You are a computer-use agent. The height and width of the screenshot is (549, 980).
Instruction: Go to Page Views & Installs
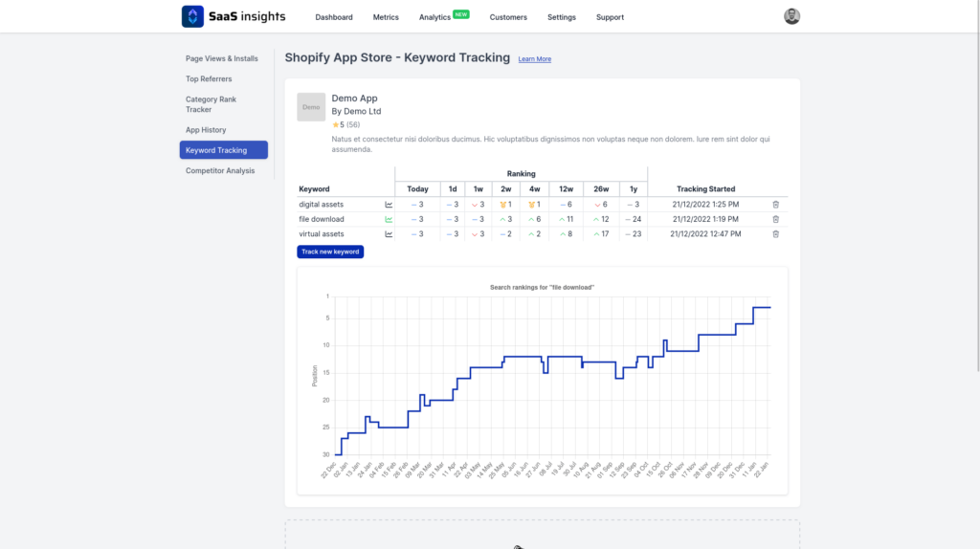click(222, 58)
